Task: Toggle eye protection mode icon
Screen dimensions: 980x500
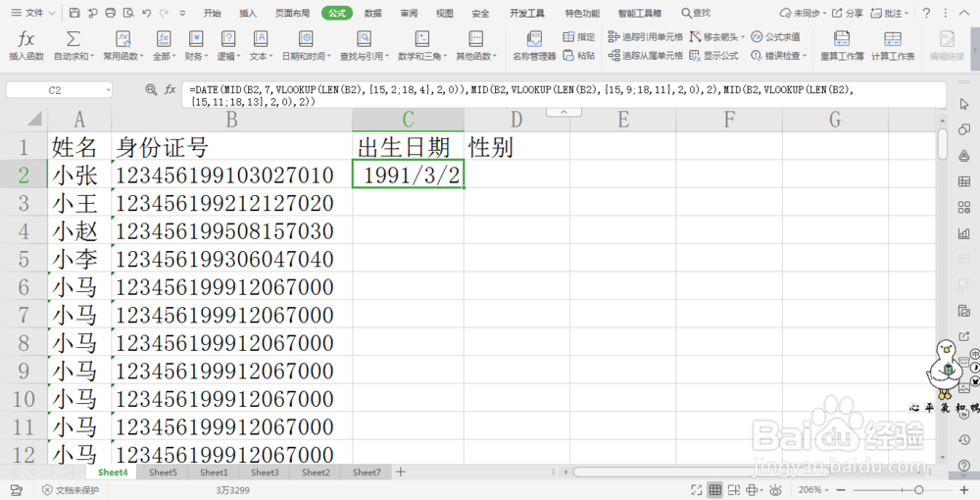Action: (775, 490)
